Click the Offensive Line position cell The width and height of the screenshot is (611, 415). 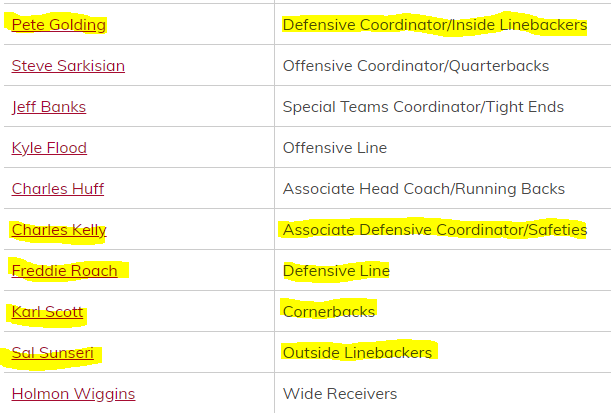tap(335, 148)
